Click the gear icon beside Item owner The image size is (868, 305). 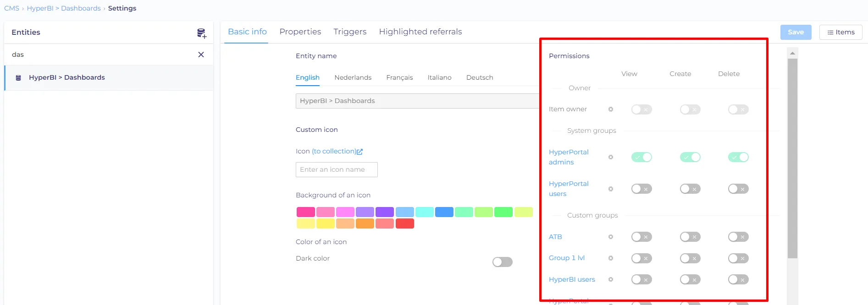coord(611,109)
